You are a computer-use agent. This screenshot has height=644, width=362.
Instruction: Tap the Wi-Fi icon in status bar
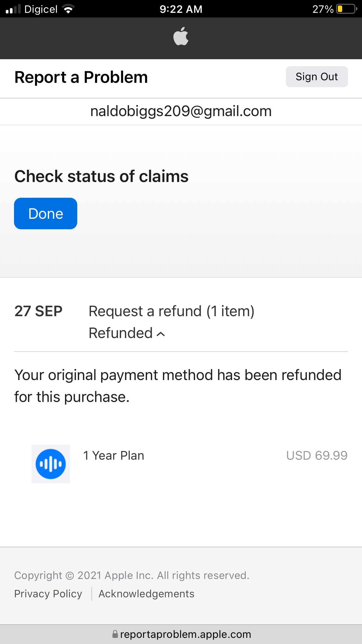(68, 9)
